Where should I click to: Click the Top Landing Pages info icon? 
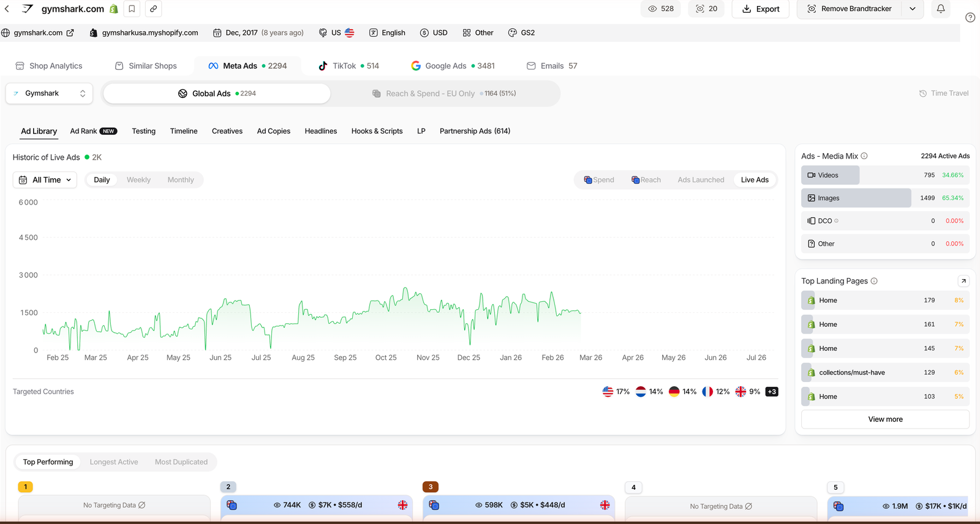874,281
